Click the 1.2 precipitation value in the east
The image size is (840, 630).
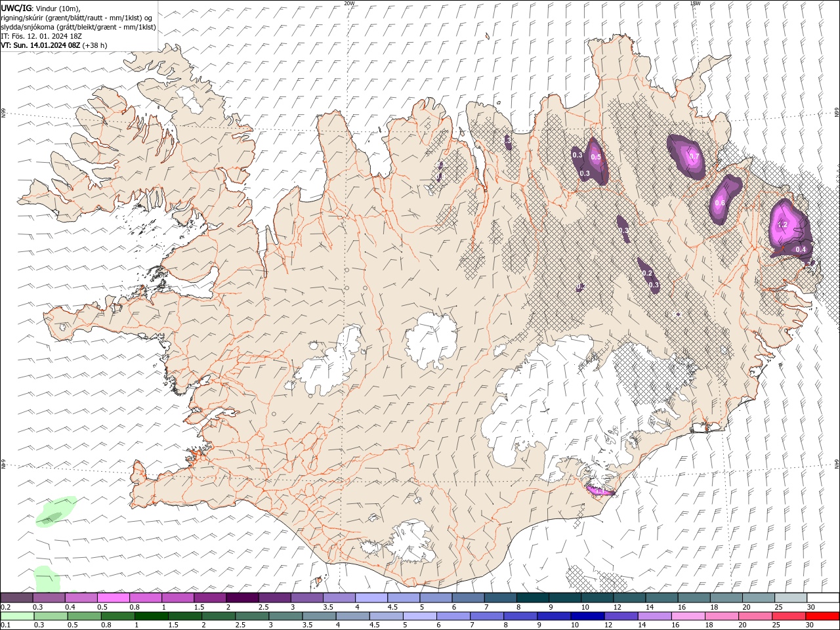click(x=782, y=224)
